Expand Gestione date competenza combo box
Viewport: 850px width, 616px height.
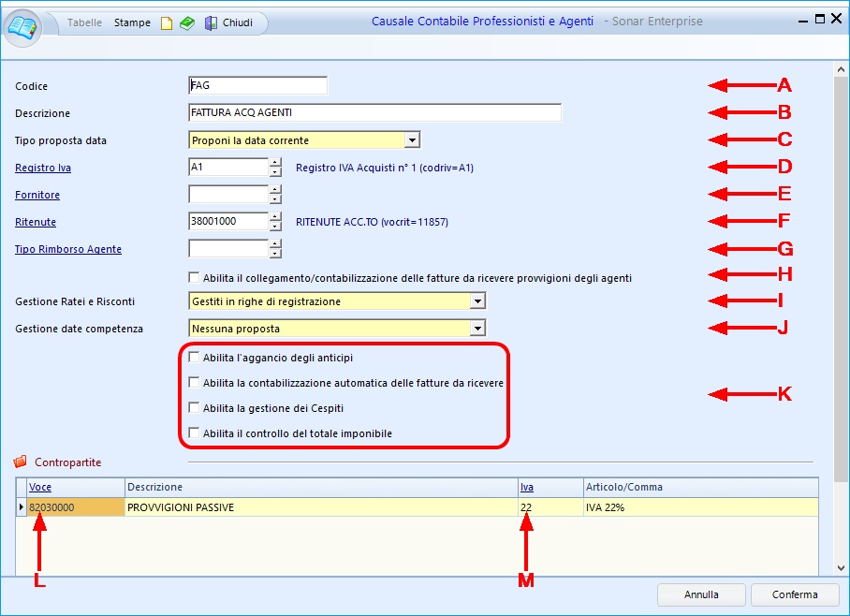[x=477, y=329]
